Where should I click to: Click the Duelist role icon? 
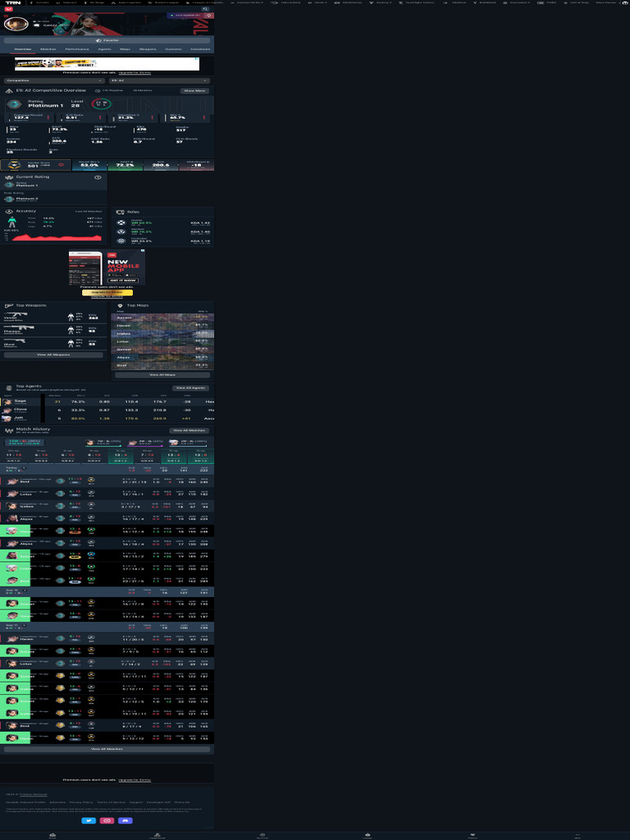pos(121,222)
